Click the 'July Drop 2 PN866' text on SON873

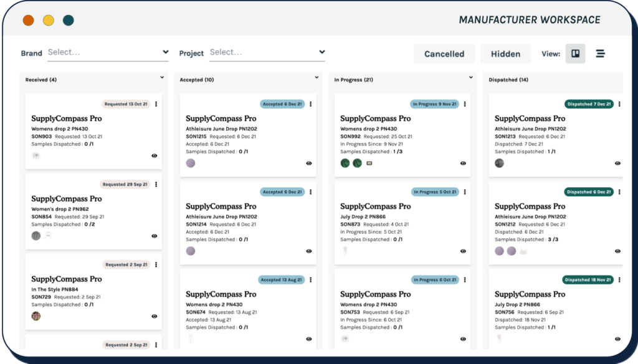click(363, 217)
